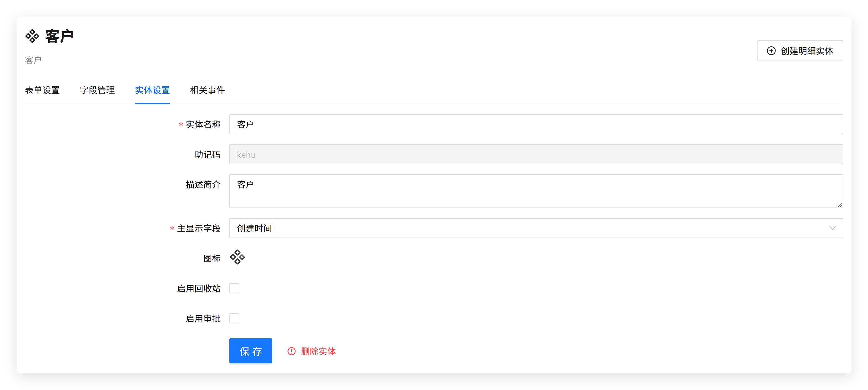Viewport: 868px width, 390px height.
Task: Grab the resize handle of 描述简介 textarea
Action: [x=840, y=205]
